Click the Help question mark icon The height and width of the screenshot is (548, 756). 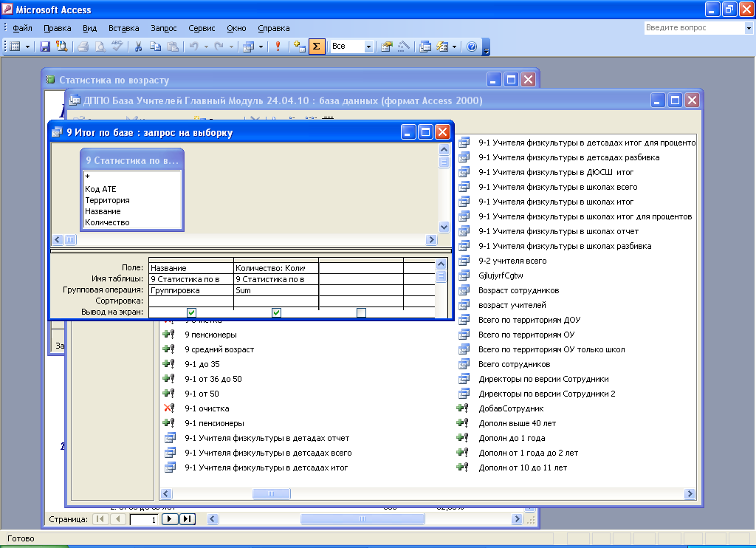472,47
